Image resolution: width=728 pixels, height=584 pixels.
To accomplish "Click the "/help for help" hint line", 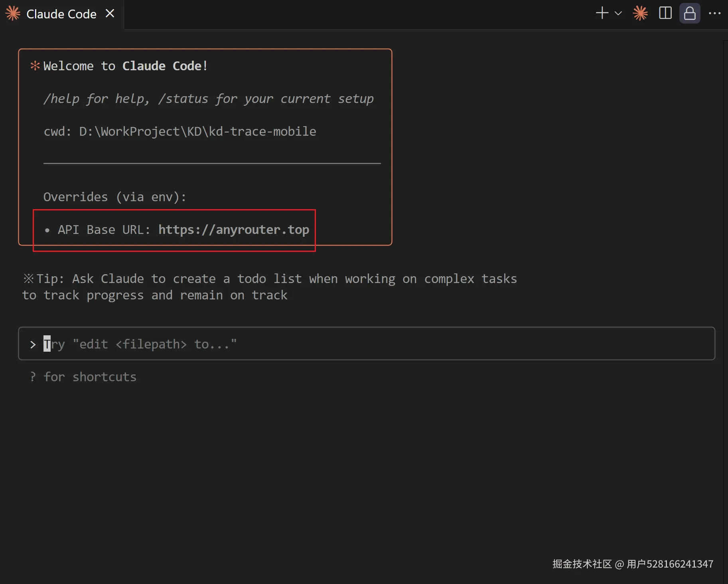I will point(209,99).
